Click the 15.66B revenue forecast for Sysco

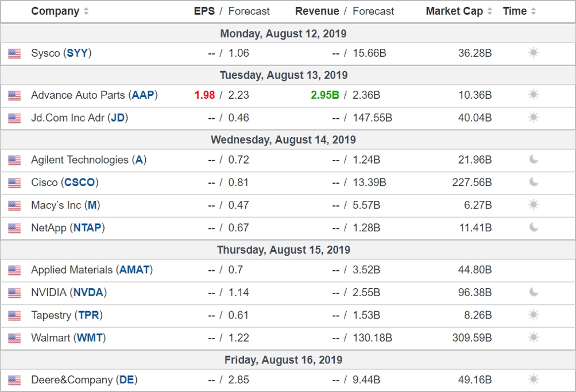coord(370,53)
